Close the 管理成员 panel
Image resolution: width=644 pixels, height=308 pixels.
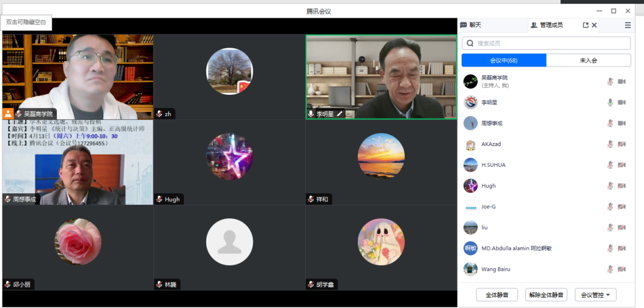(594, 26)
